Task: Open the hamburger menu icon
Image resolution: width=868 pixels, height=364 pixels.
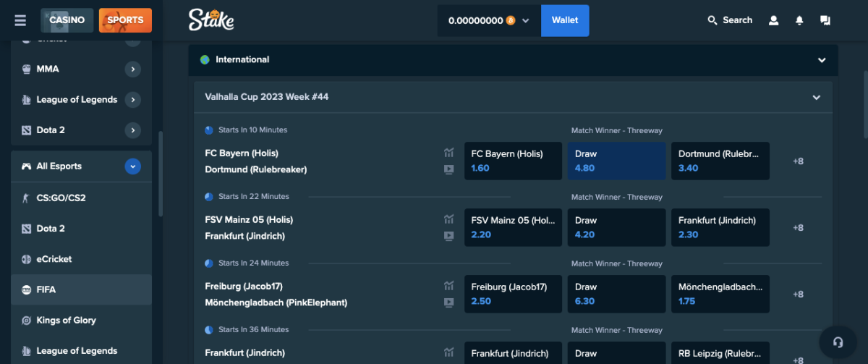Action: [20, 20]
